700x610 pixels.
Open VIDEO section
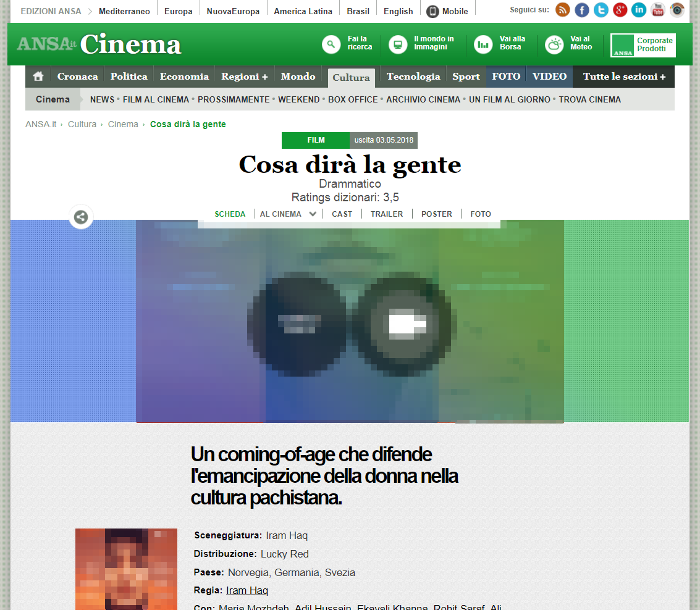(549, 77)
